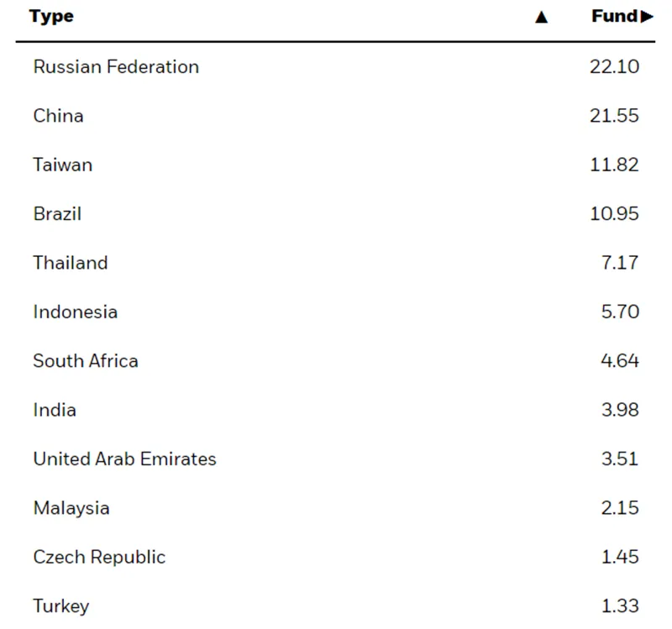Click the 21.55 fund value for China

click(x=615, y=116)
